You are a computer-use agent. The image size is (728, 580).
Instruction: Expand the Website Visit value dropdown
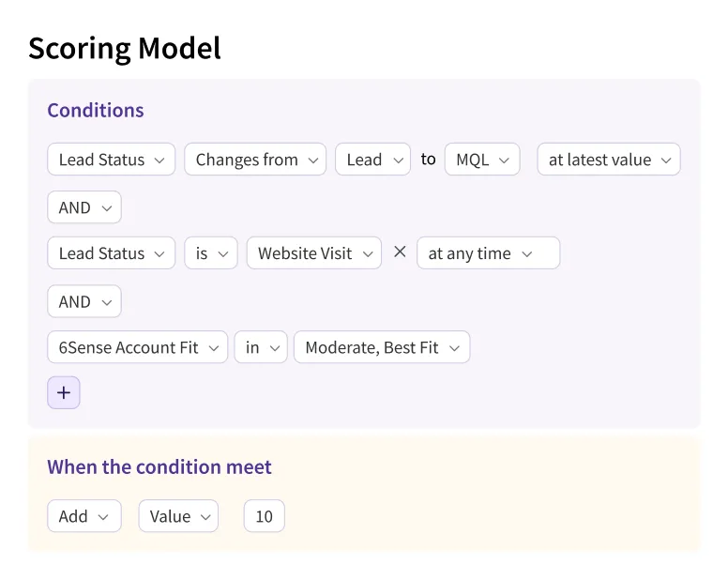pos(313,253)
